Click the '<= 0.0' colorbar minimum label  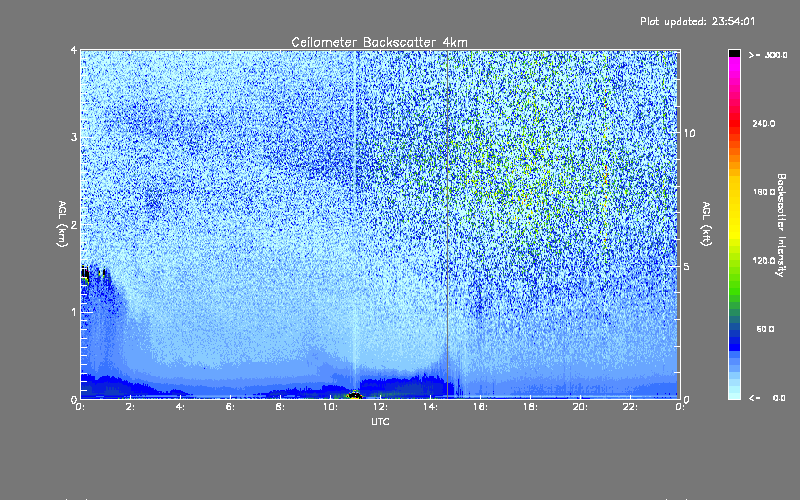tap(768, 398)
